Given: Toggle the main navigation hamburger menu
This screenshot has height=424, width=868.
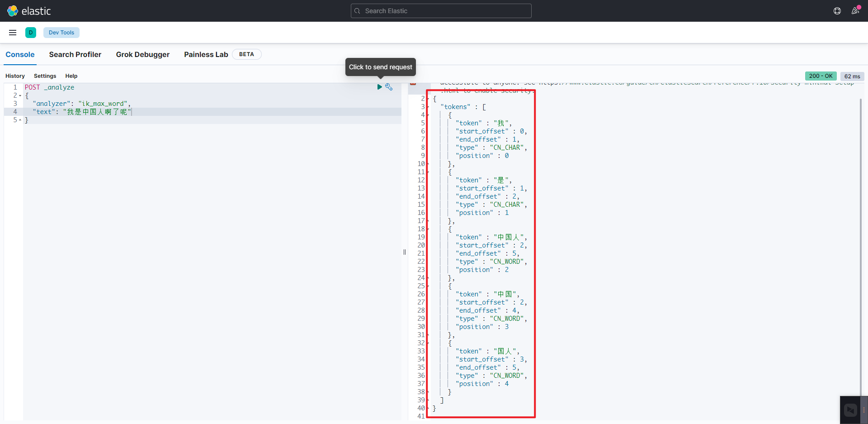Looking at the screenshot, I should [13, 33].
